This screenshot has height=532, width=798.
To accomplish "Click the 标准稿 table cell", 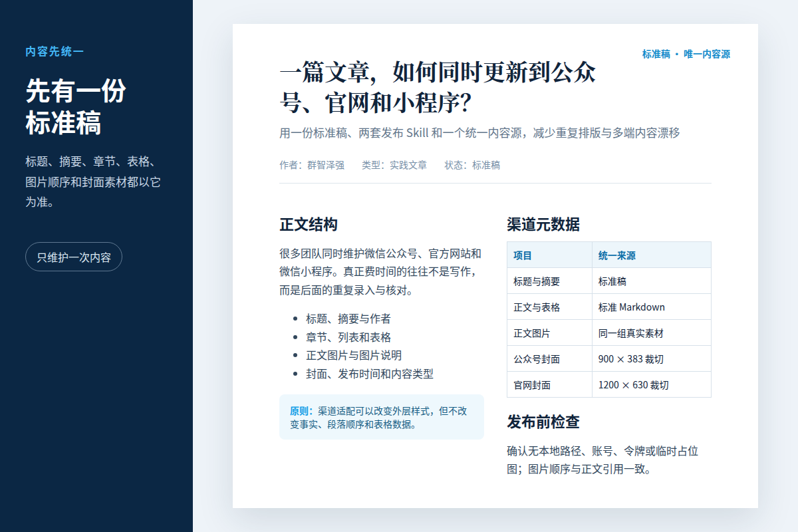I will coord(652,281).
